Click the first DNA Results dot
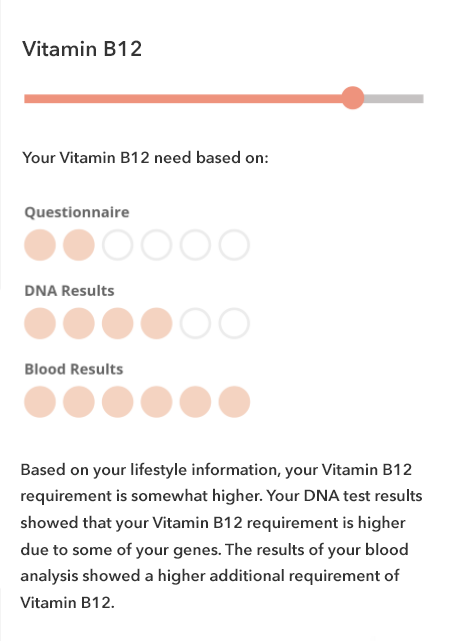This screenshot has height=641, width=452. click(x=40, y=323)
